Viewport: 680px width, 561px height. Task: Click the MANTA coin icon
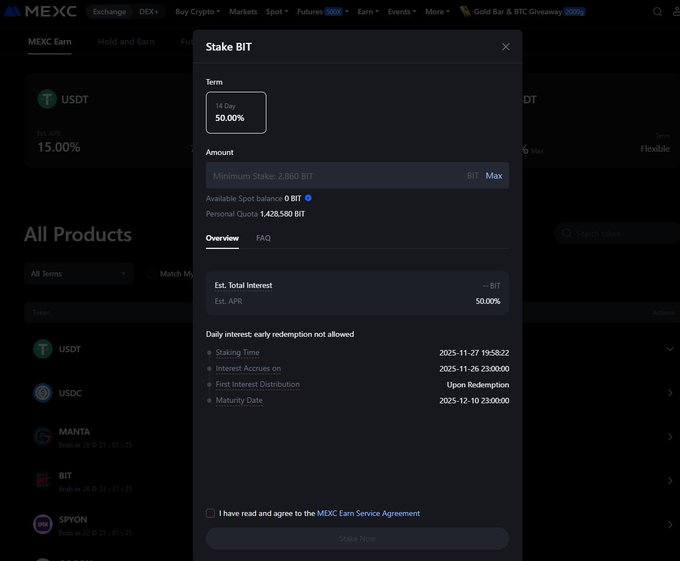[x=42, y=437]
